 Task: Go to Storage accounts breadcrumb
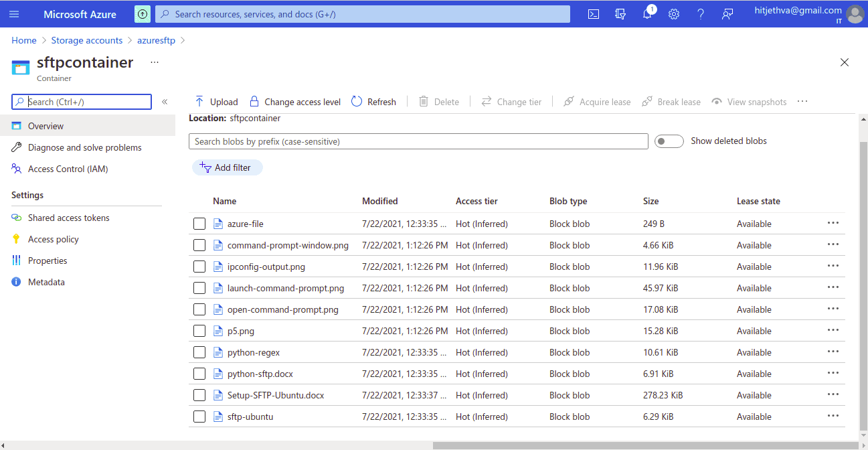(87, 40)
